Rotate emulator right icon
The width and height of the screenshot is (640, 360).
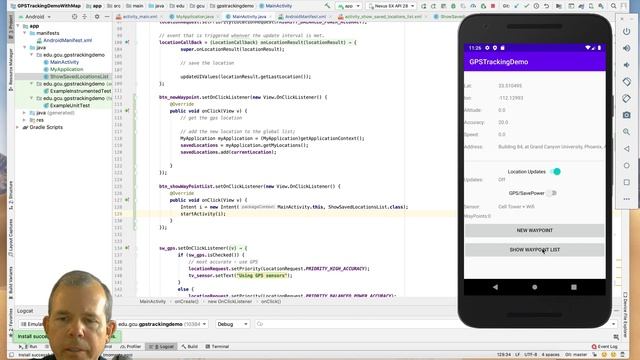[x=627, y=98]
